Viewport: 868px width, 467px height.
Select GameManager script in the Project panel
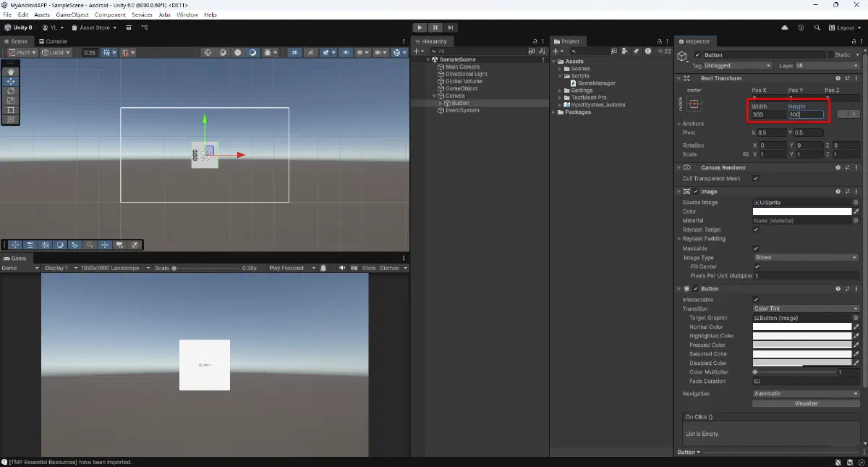(596, 83)
